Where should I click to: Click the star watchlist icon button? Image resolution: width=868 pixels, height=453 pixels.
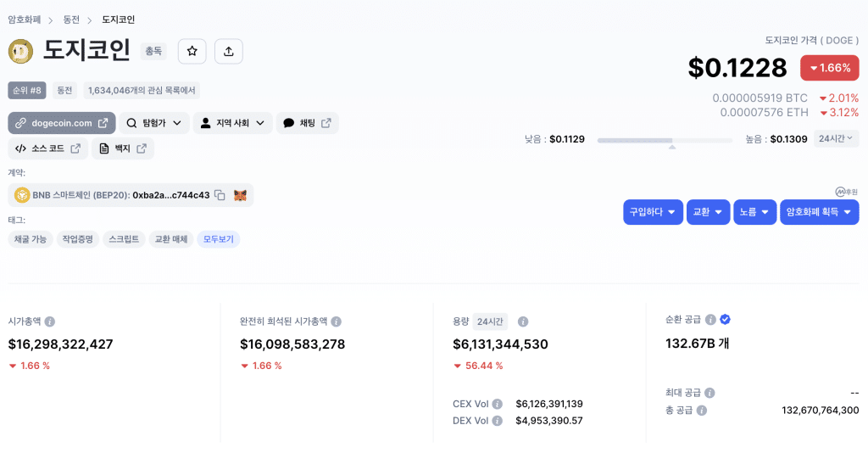click(192, 52)
